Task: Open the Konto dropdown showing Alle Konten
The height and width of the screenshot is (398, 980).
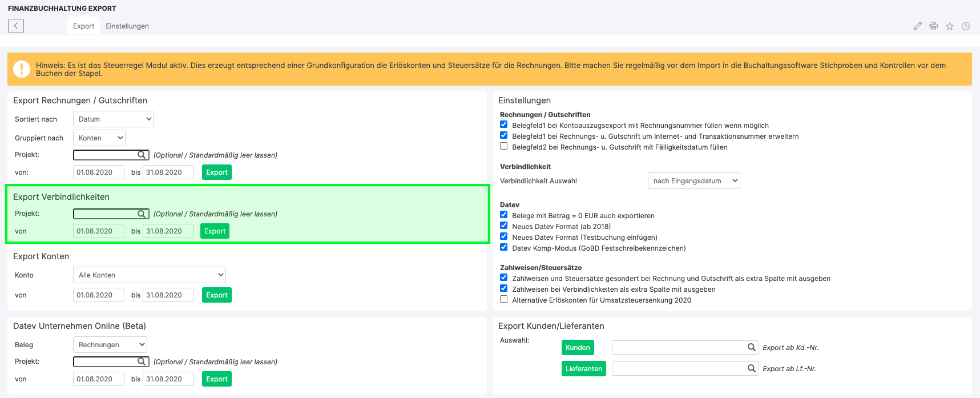Action: pyautogui.click(x=150, y=275)
